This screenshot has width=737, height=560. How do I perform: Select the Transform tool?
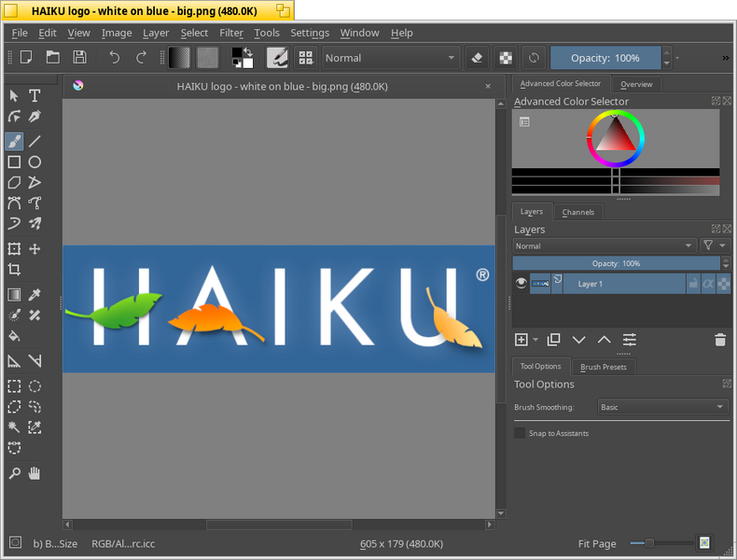tap(14, 248)
